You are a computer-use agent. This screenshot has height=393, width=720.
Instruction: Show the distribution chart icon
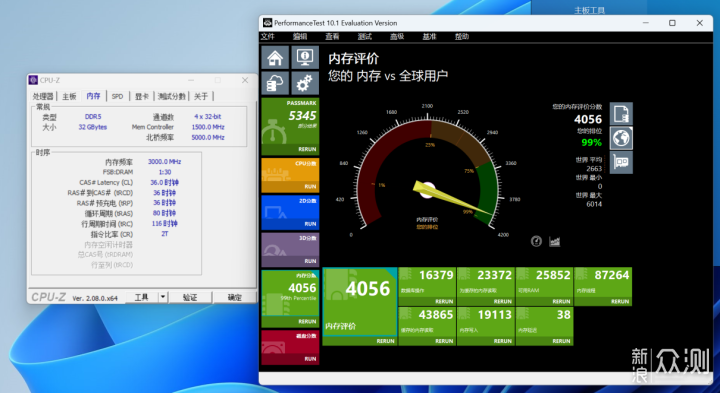pos(555,241)
